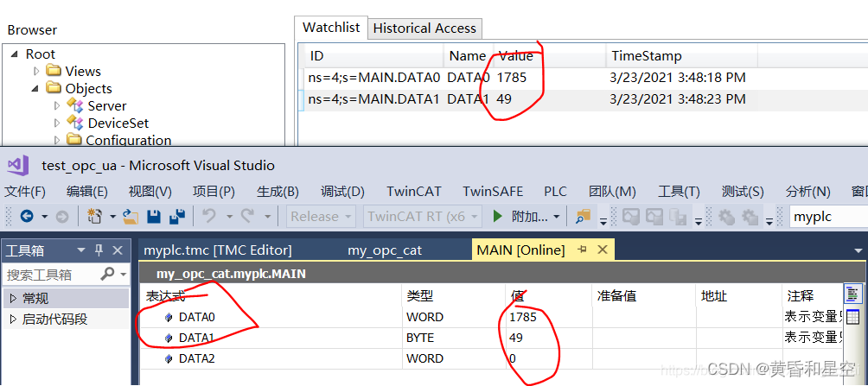Open the backward navigation history dropdown
The image size is (868, 386).
click(44, 217)
